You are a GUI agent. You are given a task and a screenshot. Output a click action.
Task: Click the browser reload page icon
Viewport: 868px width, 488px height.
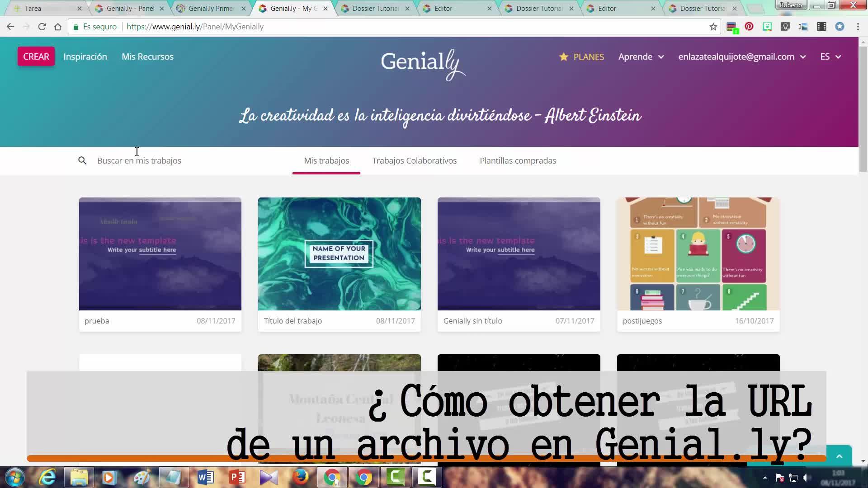point(42,27)
